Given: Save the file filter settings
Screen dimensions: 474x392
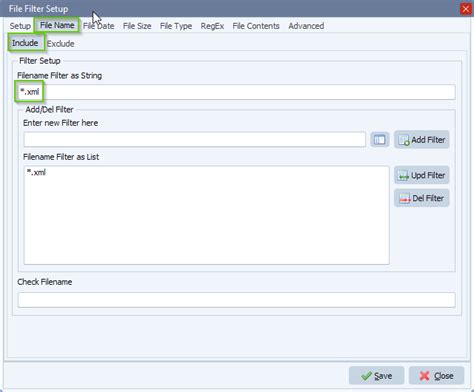Looking at the screenshot, I should 376,376.
